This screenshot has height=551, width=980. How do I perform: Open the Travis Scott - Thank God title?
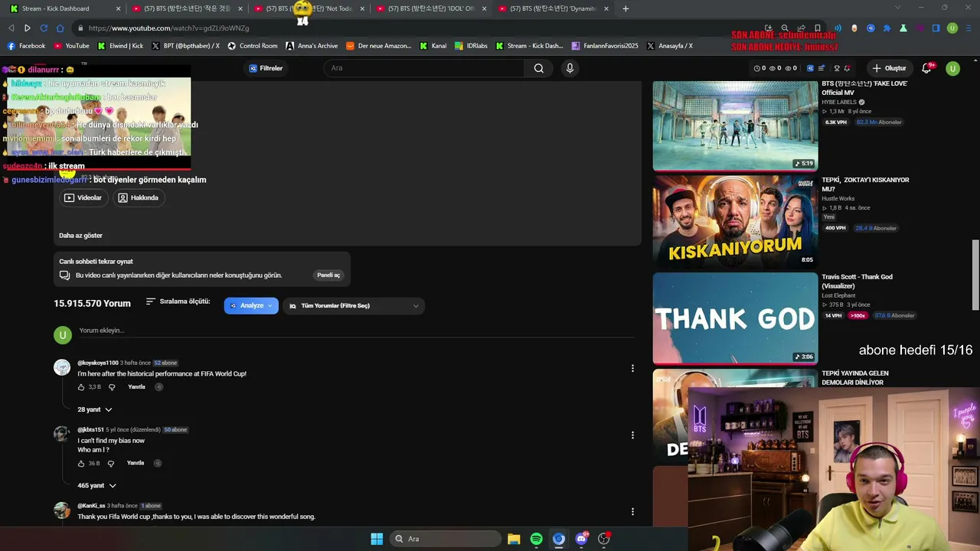click(x=857, y=282)
